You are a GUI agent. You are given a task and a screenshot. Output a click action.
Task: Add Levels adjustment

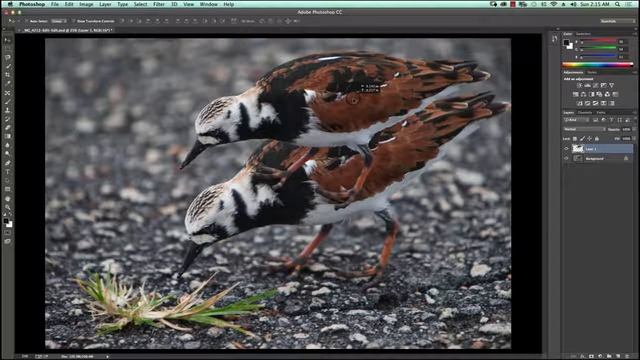(587, 85)
